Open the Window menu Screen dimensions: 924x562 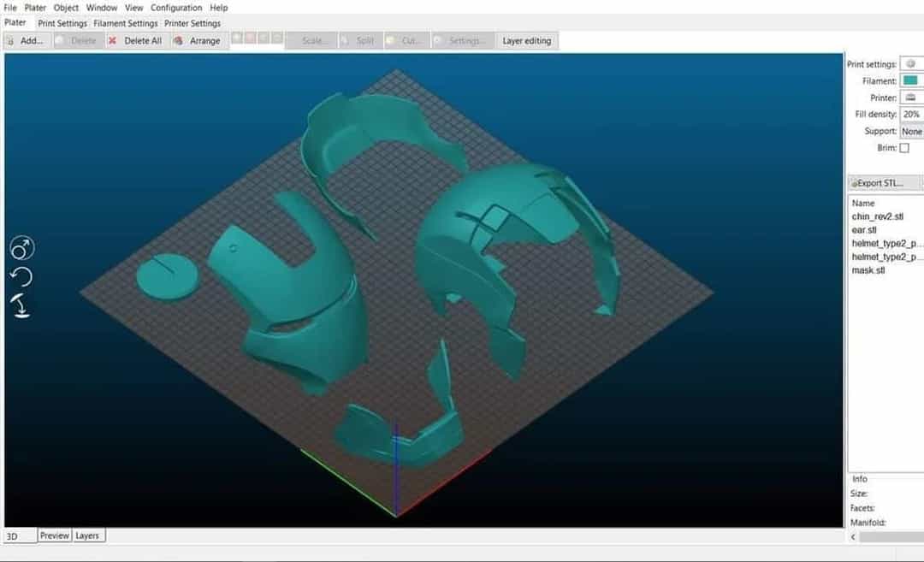click(101, 8)
